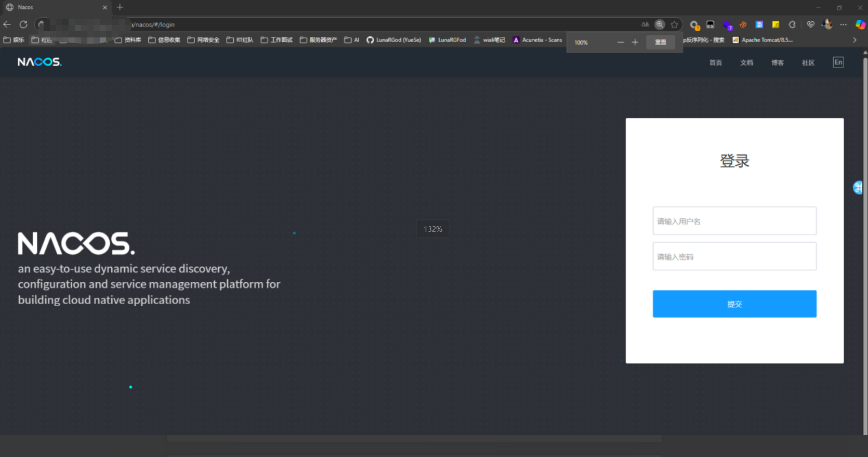Open the 信息收集 bookmarks folder
Viewport: 868px width, 457px height.
point(164,40)
